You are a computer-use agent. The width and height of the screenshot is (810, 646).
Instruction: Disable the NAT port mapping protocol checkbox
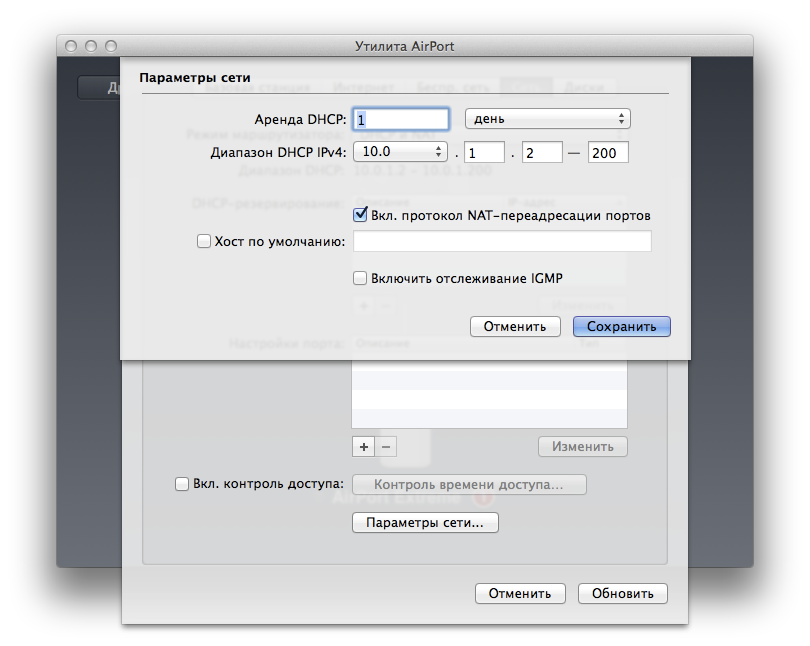360,215
